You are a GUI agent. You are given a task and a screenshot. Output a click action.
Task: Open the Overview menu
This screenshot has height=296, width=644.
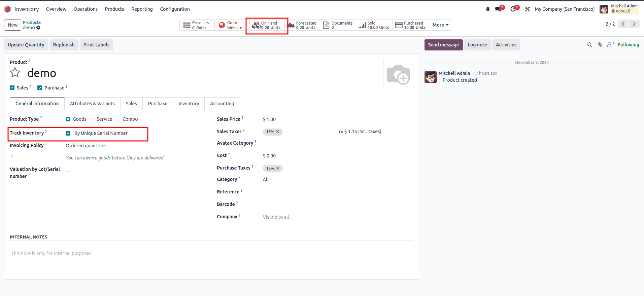(x=56, y=9)
